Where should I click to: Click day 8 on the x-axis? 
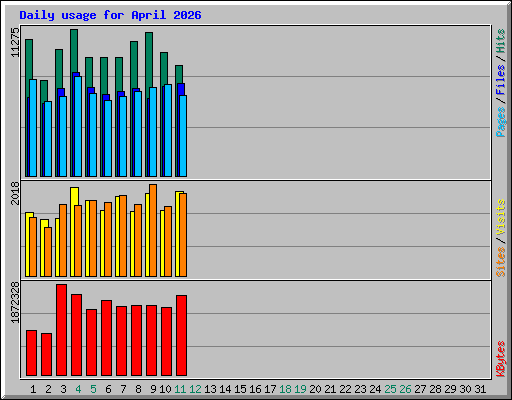pyautogui.click(x=138, y=389)
